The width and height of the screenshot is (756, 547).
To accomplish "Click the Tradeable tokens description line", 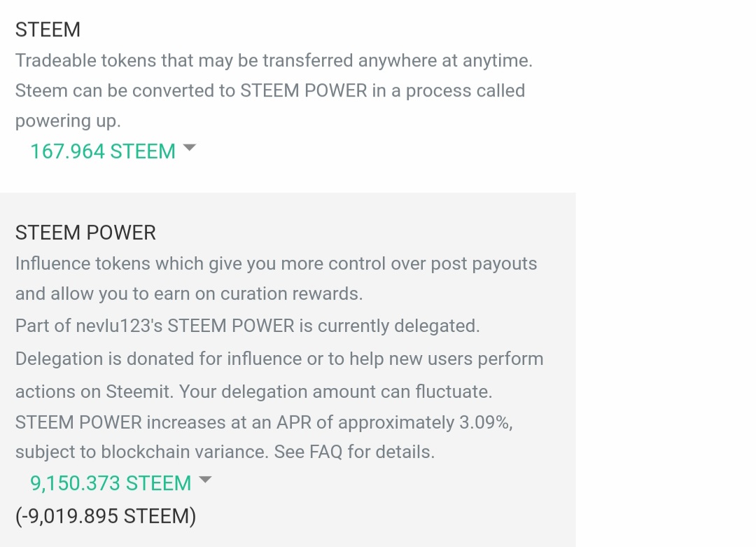I will pyautogui.click(x=274, y=60).
